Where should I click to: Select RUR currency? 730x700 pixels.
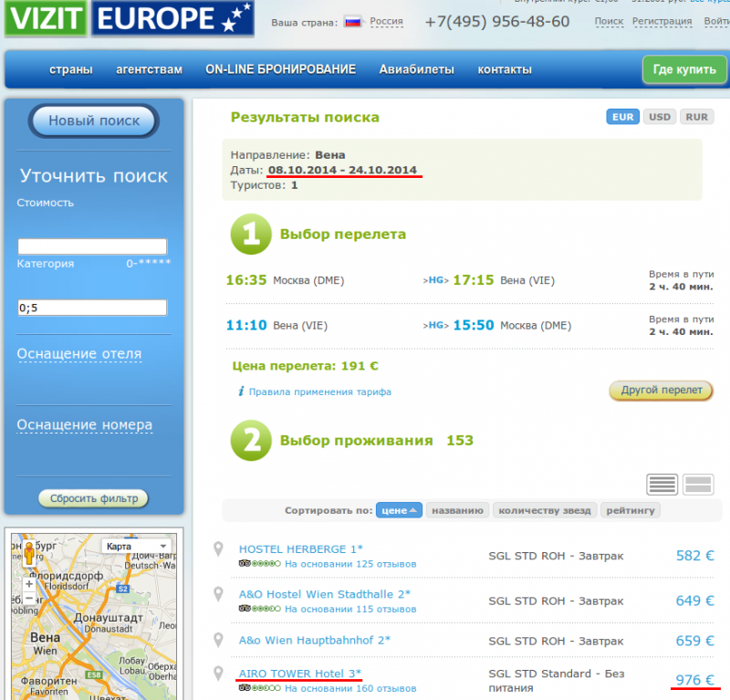click(696, 117)
